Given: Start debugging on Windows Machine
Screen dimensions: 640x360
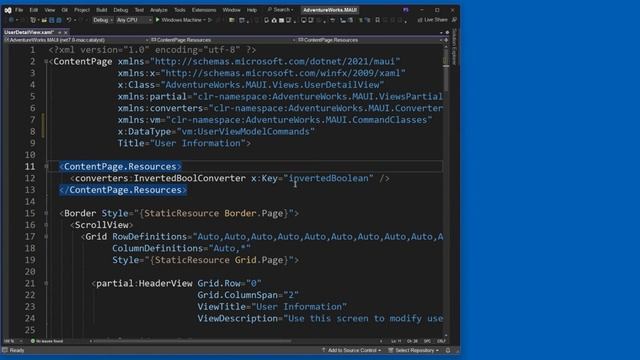Looking at the screenshot, I should click(181, 20).
